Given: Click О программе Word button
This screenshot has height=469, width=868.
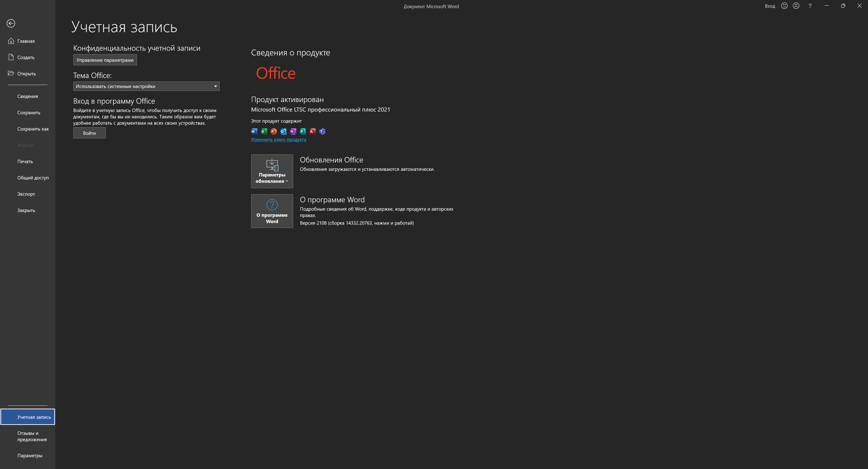Looking at the screenshot, I should pyautogui.click(x=272, y=211).
